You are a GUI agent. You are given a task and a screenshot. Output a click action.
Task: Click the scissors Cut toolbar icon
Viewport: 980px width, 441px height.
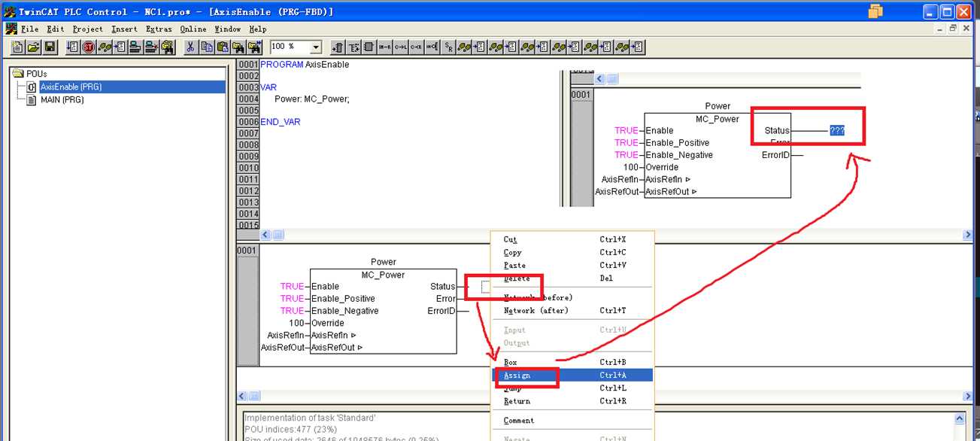click(x=190, y=47)
